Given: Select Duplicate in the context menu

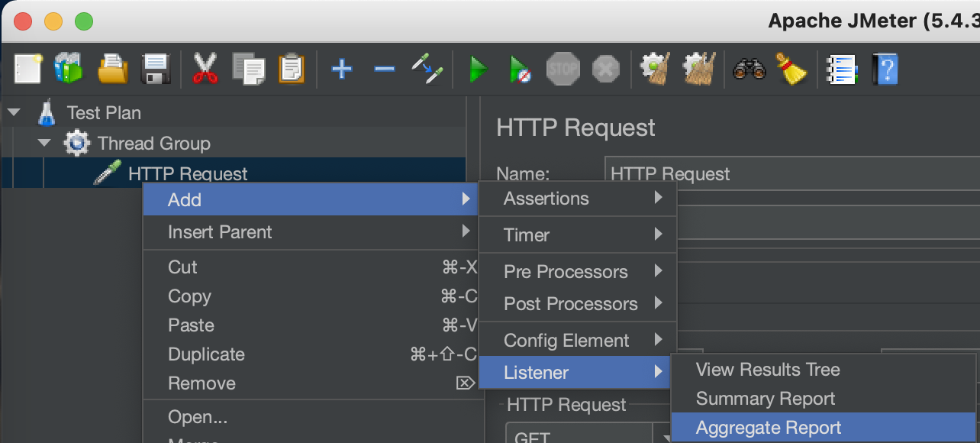Looking at the screenshot, I should tap(311, 354).
